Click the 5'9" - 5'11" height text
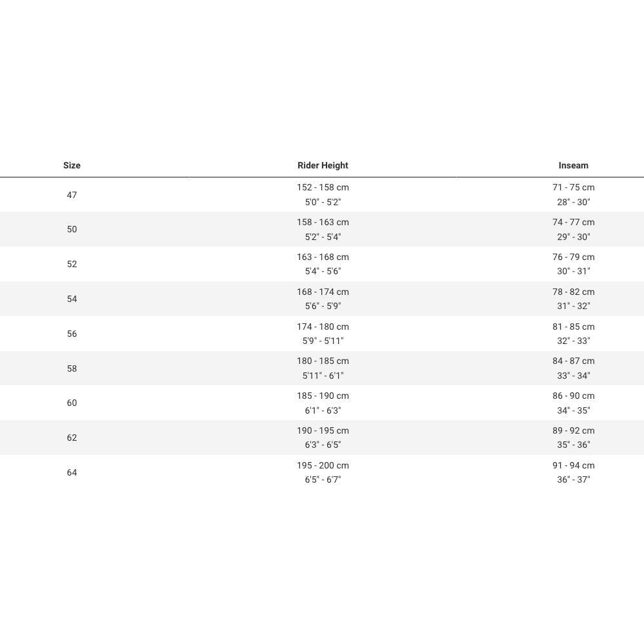This screenshot has width=644, height=644. click(x=323, y=341)
